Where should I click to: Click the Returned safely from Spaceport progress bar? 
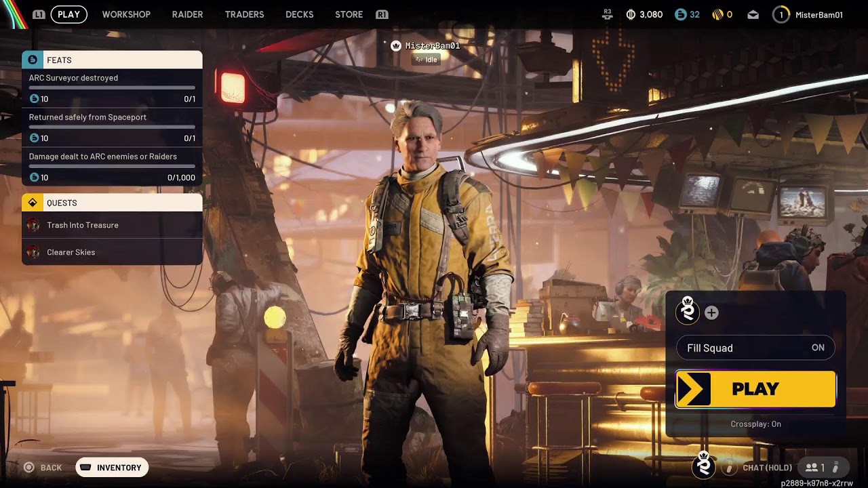[x=112, y=127]
